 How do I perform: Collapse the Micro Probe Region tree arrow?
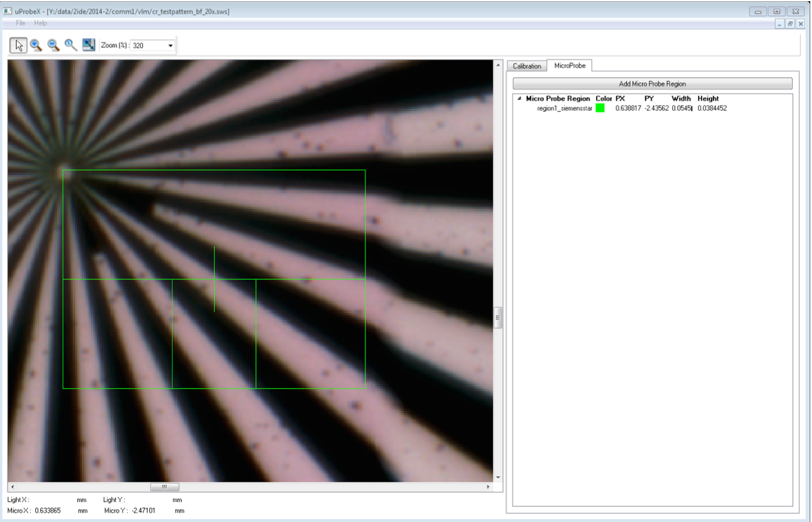pos(519,99)
